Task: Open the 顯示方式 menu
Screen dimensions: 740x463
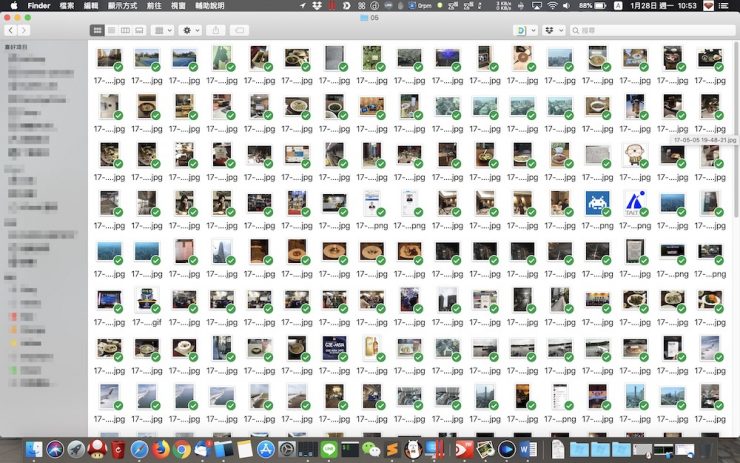Action: 123,6
